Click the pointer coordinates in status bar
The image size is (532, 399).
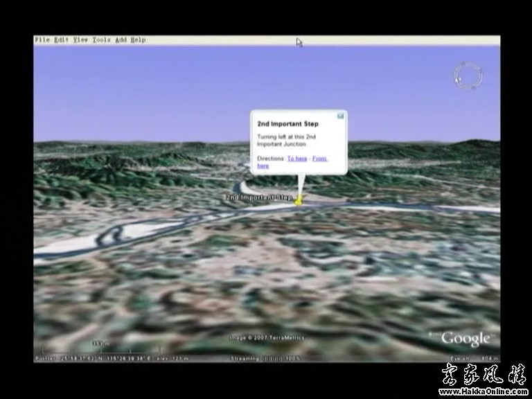(x=90, y=358)
